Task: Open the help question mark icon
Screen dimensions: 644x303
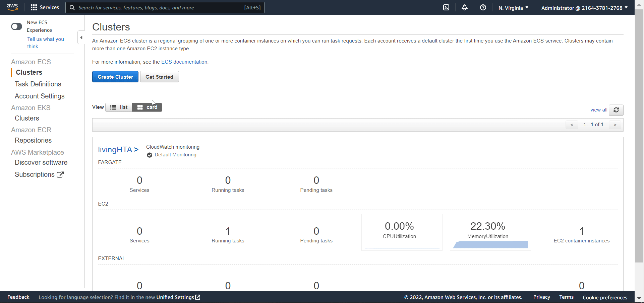Action: coord(483,7)
